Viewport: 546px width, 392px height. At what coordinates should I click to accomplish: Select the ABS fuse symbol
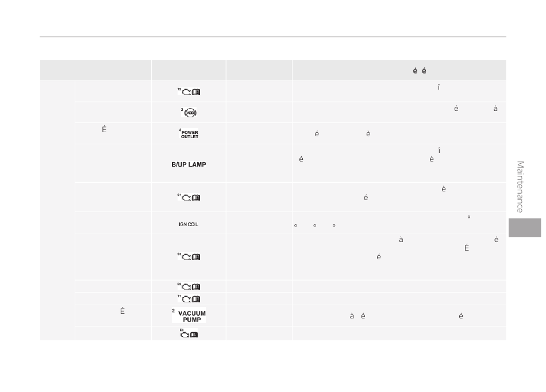tap(189, 113)
